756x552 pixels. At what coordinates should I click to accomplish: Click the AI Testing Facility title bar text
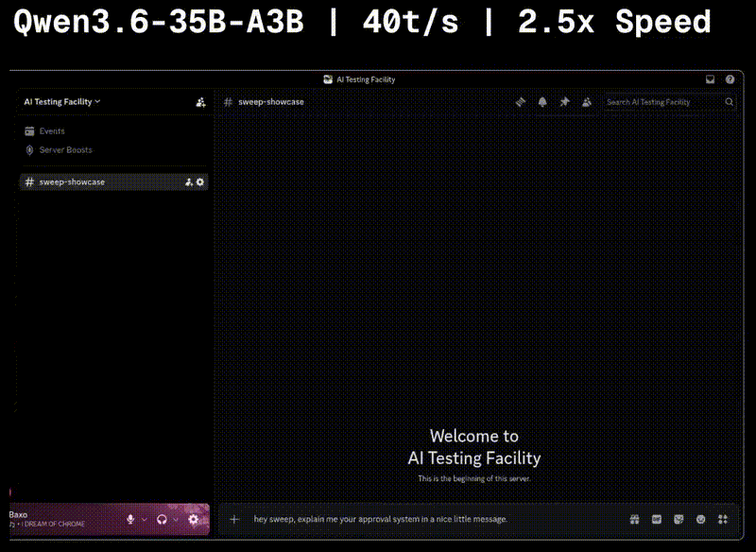(x=366, y=79)
